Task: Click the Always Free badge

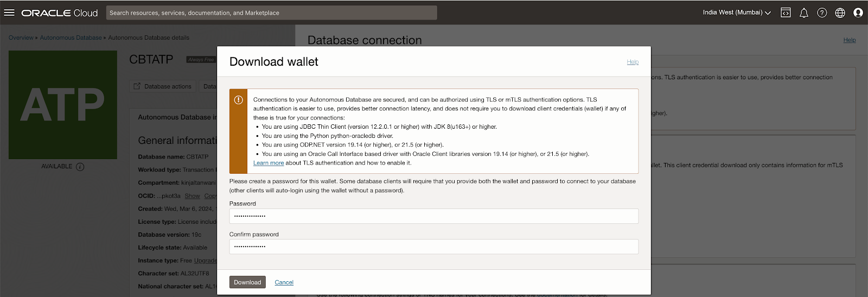Action: pyautogui.click(x=201, y=60)
